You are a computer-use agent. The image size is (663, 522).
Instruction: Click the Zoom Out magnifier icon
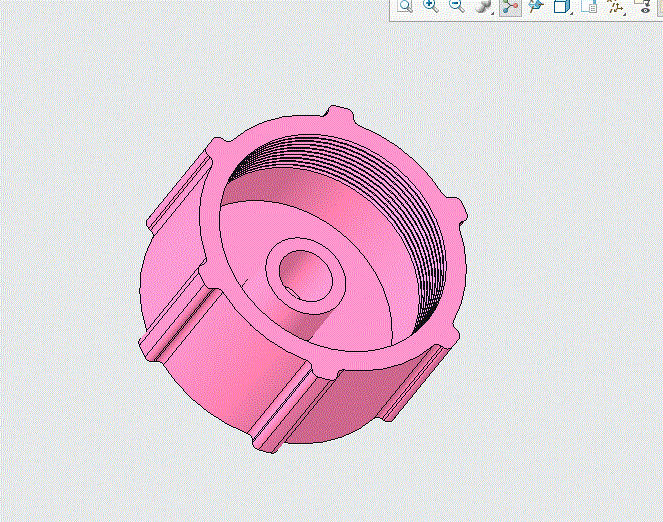pyautogui.click(x=457, y=6)
